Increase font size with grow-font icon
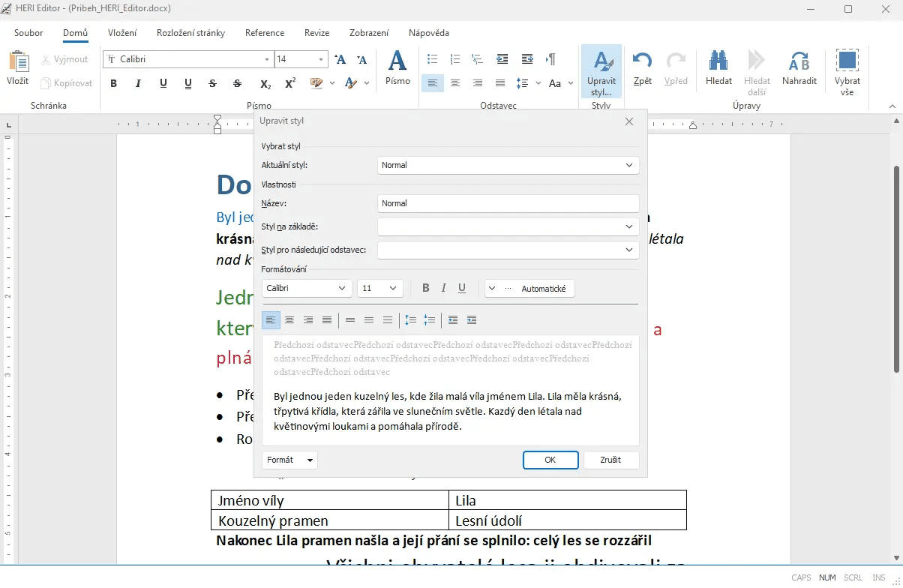The width and height of the screenshot is (903, 588). pos(340,59)
